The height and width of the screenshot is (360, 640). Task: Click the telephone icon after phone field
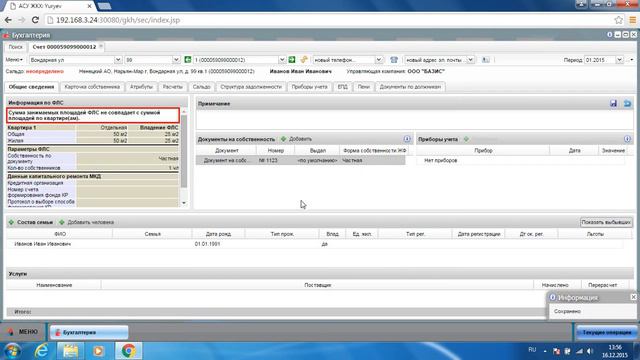394,60
